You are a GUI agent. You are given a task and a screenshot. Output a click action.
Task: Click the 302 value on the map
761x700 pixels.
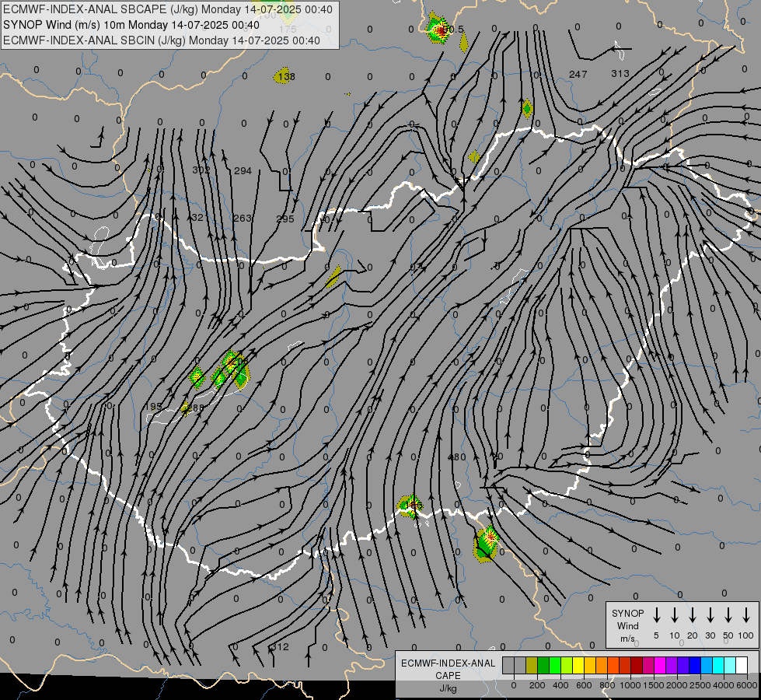[x=201, y=170]
